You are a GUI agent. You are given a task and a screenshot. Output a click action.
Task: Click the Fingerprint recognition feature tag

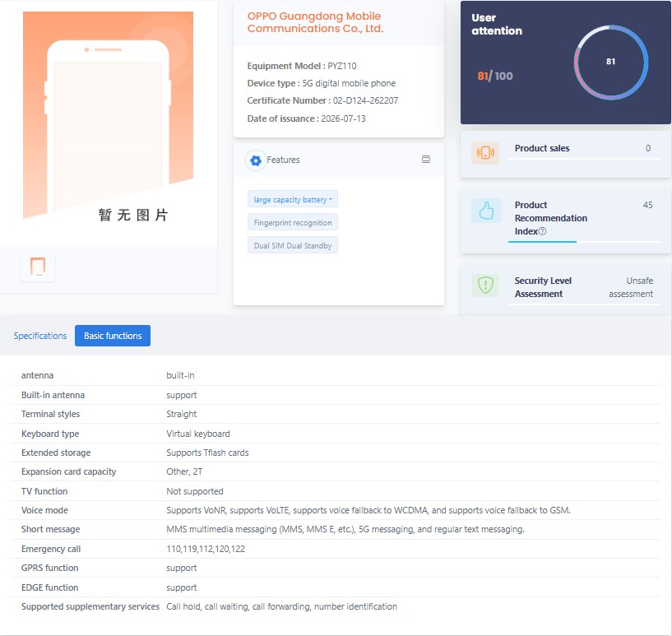(293, 222)
